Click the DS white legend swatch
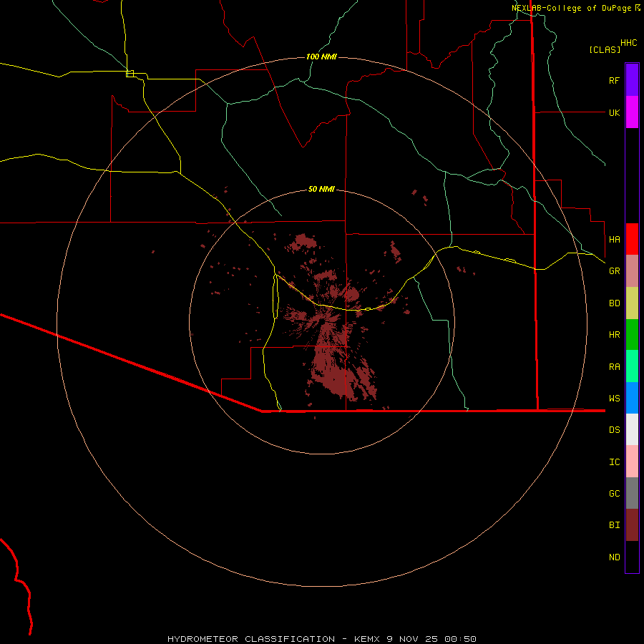The width and height of the screenshot is (644, 644). pyautogui.click(x=632, y=429)
